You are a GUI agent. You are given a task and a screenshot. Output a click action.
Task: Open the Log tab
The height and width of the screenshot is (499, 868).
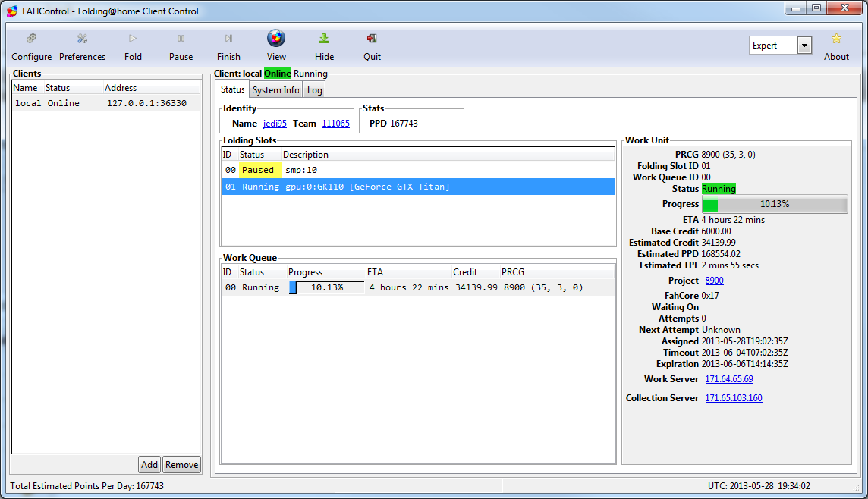[x=314, y=90]
